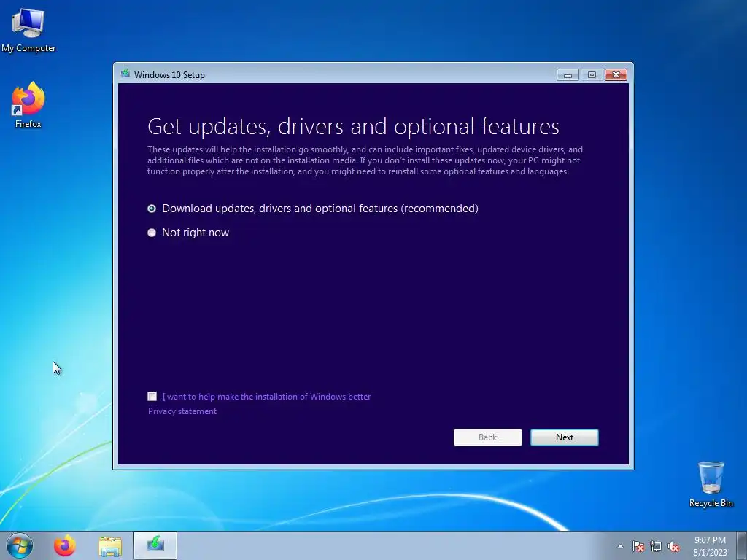
Task: Open the clock showing 9:07 PM
Action: pyautogui.click(x=710, y=546)
